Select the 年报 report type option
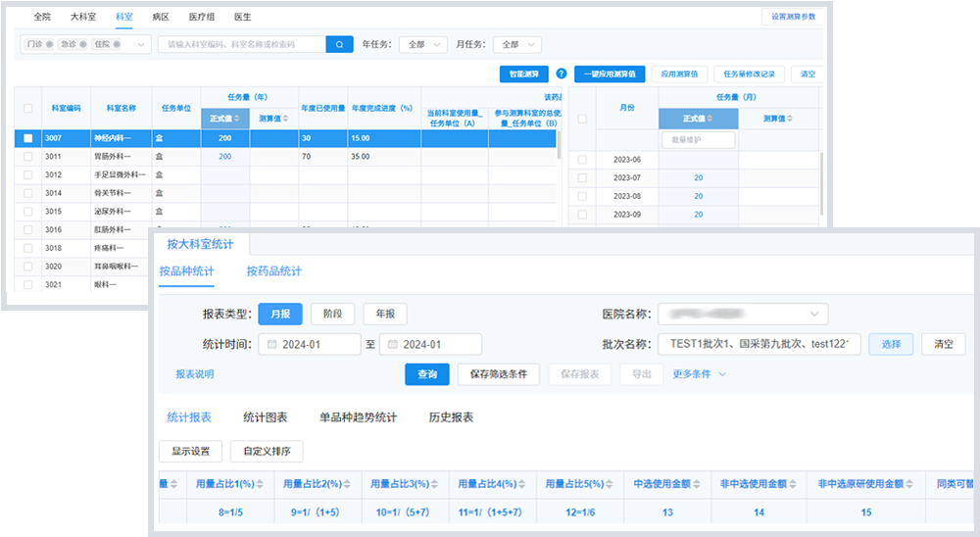 pyautogui.click(x=384, y=314)
